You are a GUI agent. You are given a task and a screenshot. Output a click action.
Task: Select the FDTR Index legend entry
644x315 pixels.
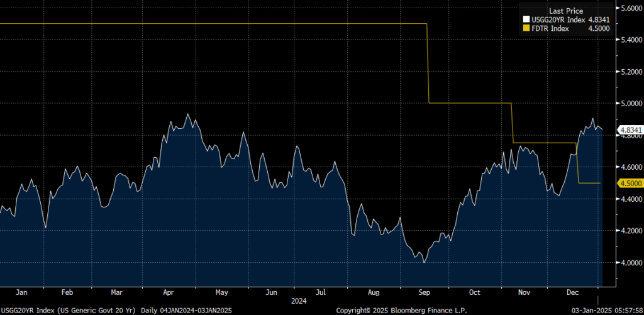(551, 28)
